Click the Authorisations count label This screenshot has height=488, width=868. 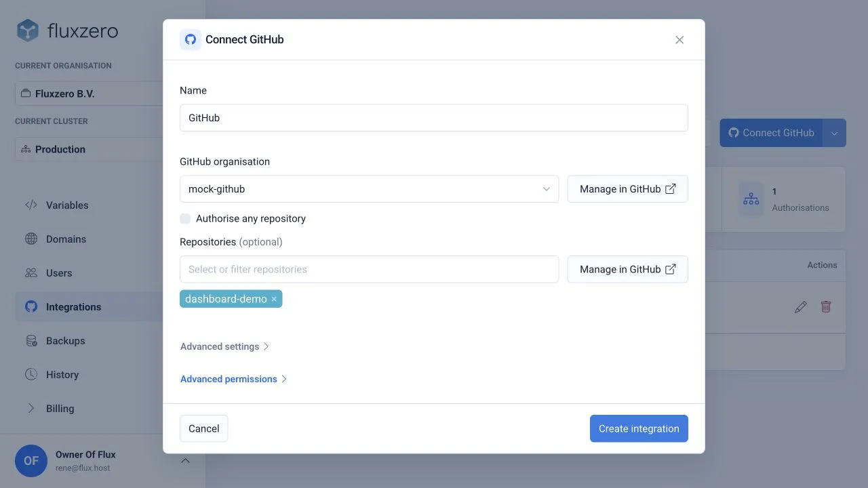[800, 208]
